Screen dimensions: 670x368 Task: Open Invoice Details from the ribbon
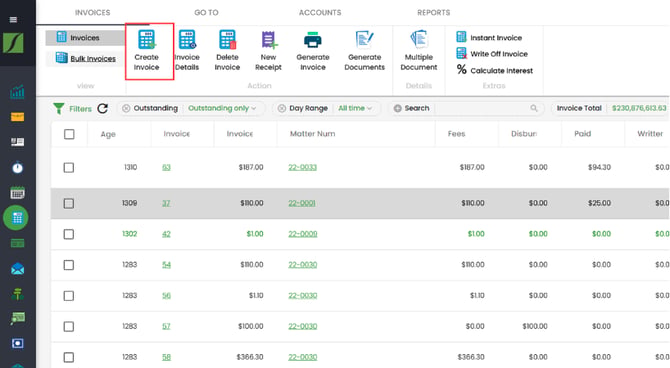click(x=187, y=50)
